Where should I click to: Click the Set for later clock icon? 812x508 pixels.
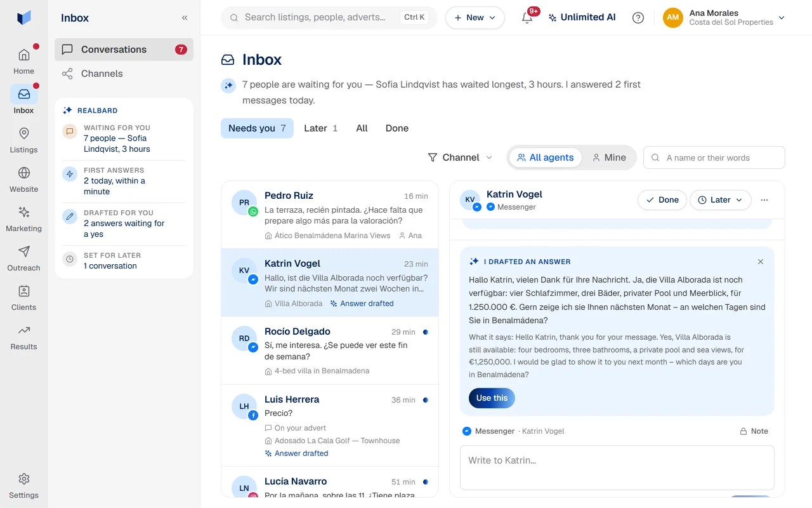pos(70,259)
